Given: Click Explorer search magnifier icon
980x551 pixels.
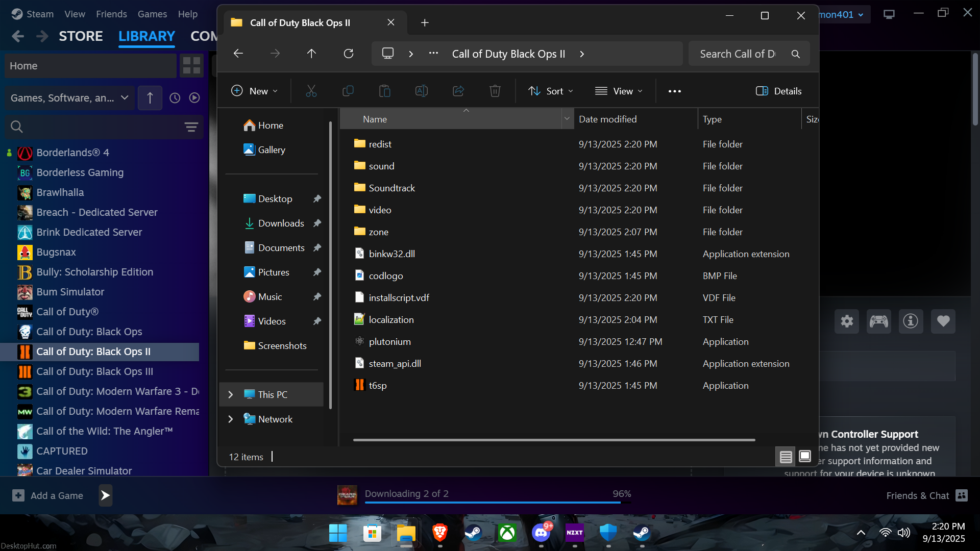Looking at the screenshot, I should 796,54.
